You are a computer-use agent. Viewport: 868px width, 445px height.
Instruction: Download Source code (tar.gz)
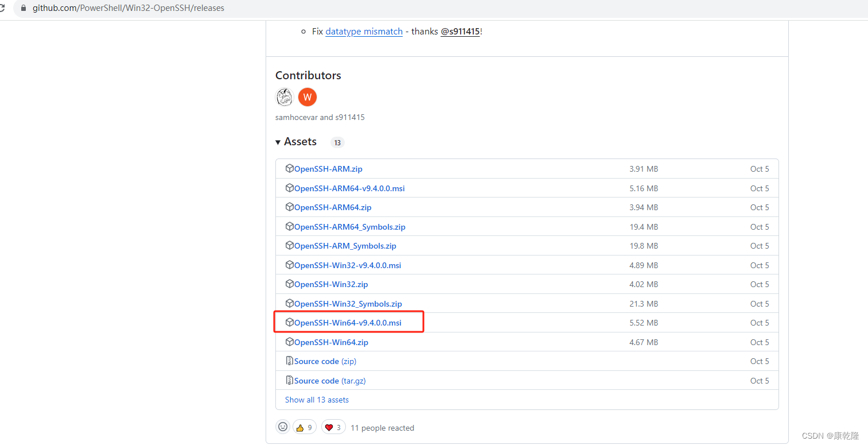click(x=330, y=381)
